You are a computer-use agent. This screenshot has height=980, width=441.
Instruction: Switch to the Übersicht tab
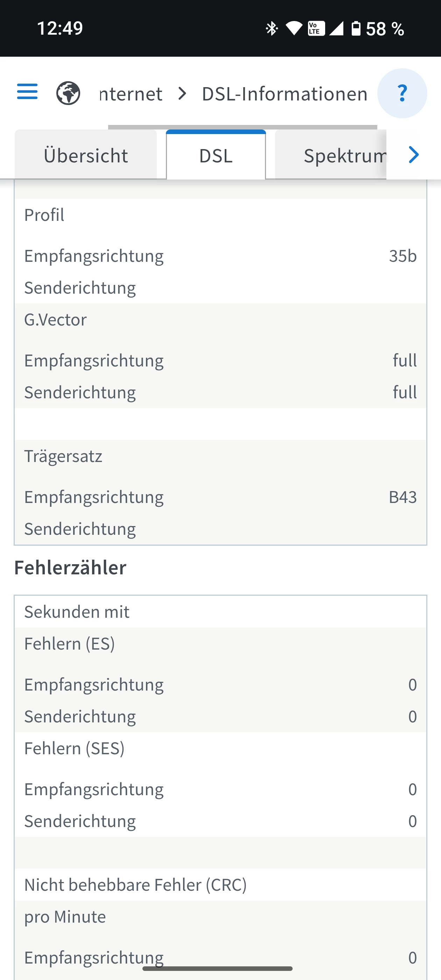point(86,156)
